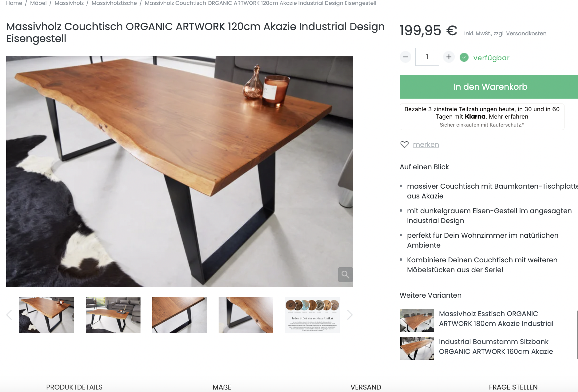This screenshot has width=578, height=392.
Task: Increase quantity with the plus icon
Action: [449, 57]
